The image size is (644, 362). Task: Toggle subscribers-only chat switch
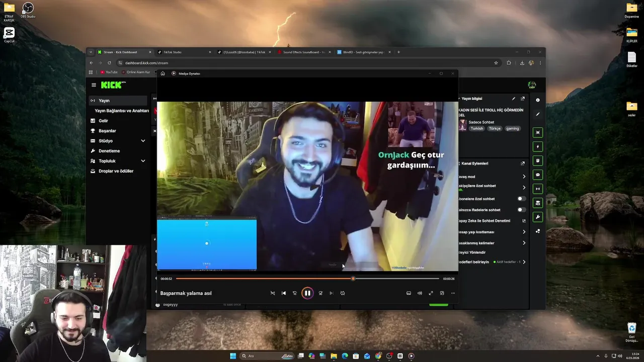(521, 199)
